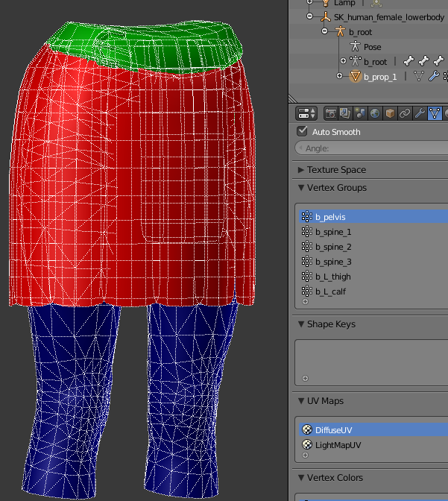
Task: Open the Scene properties tab
Action: coord(360,113)
